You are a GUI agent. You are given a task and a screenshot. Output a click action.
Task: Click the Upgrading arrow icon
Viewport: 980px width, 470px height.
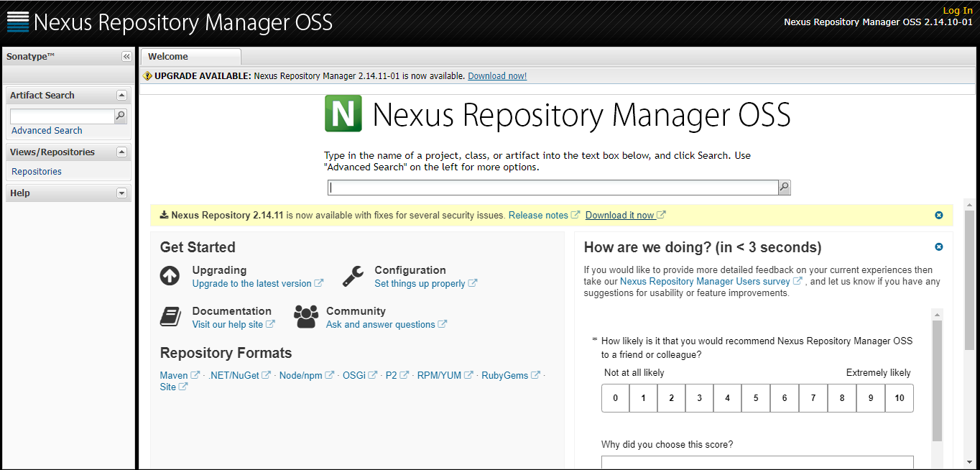pos(170,275)
